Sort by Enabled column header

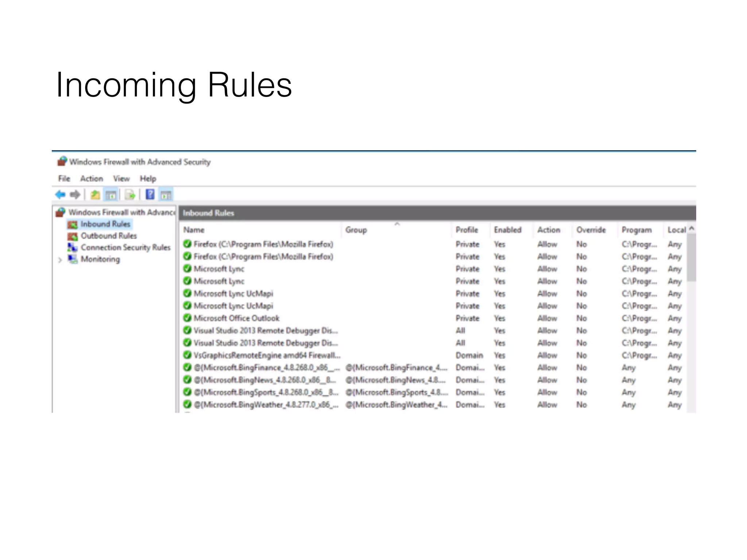point(507,230)
